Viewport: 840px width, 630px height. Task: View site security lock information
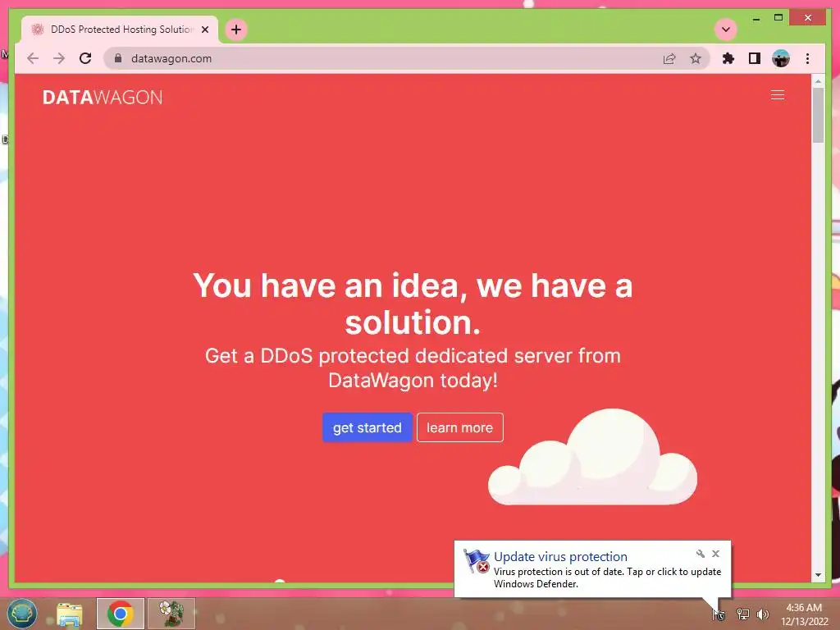coord(118,58)
